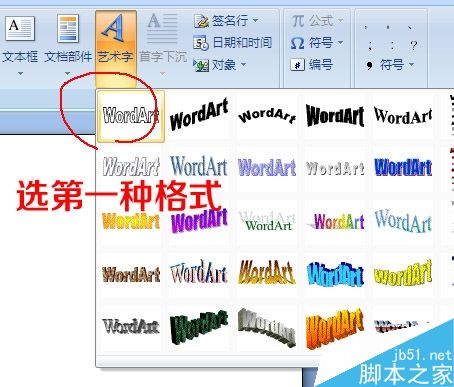The image size is (454, 387).
Task: Expand the Equation dropdown arrow
Action: (x=340, y=21)
